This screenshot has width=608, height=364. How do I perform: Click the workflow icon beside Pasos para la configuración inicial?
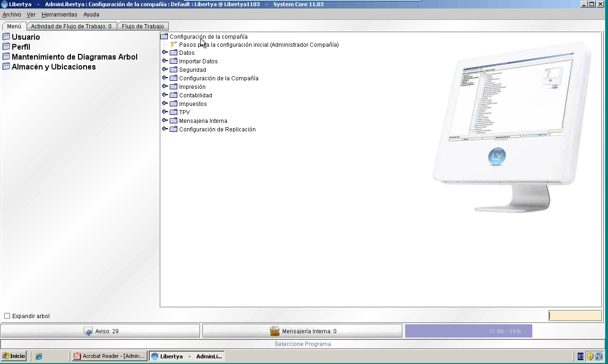(174, 44)
